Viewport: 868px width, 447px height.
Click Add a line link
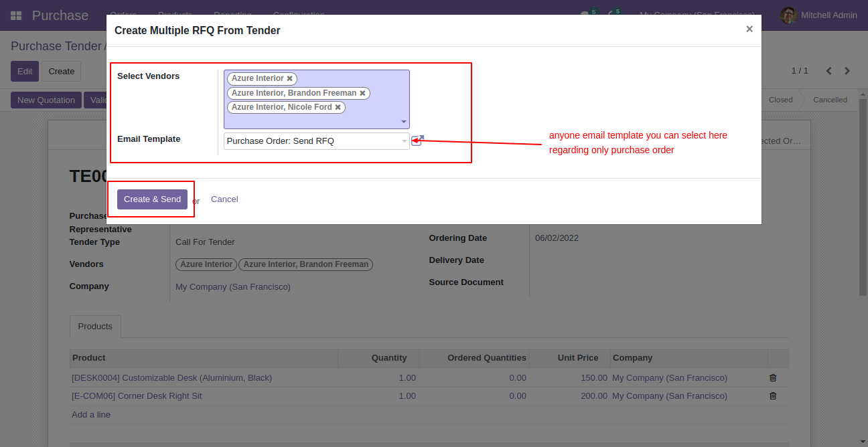(91, 415)
